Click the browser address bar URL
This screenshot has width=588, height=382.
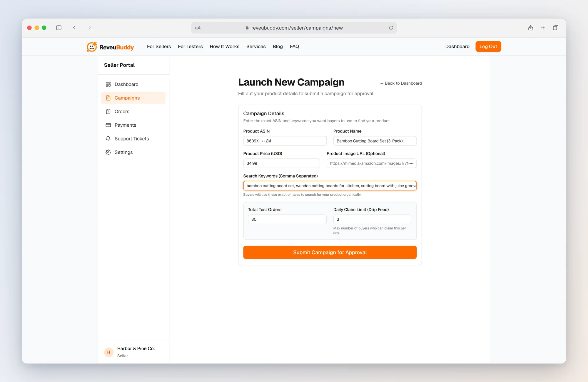(297, 28)
